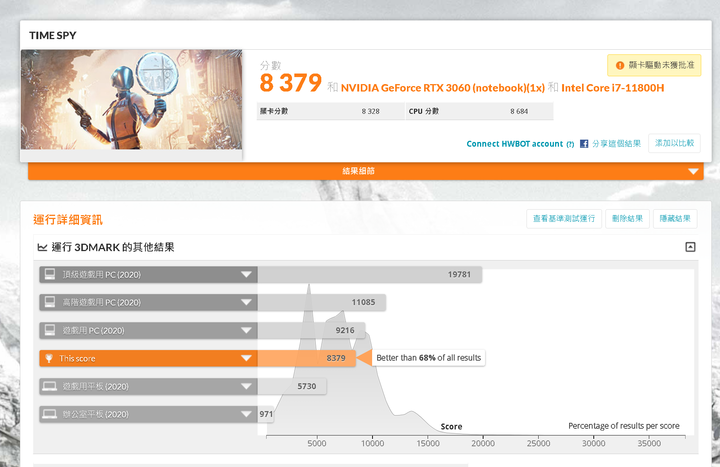Image resolution: width=720 pixels, height=467 pixels.
Task: Click 查看基準測試運行 button
Action: [564, 219]
